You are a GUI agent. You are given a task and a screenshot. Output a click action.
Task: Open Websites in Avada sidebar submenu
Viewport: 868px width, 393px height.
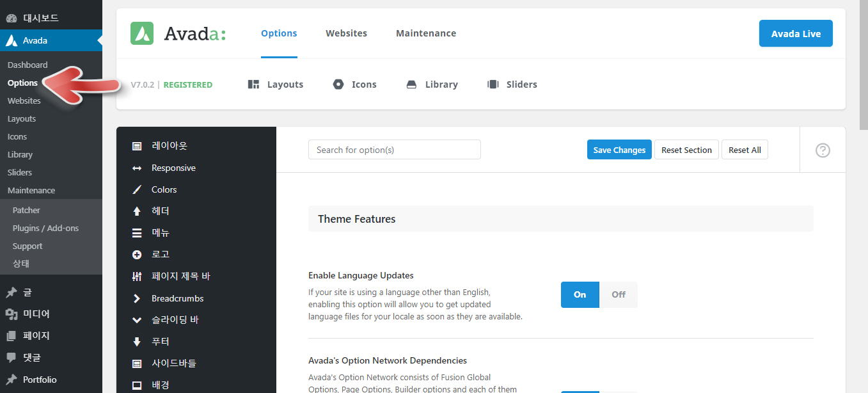click(x=24, y=100)
